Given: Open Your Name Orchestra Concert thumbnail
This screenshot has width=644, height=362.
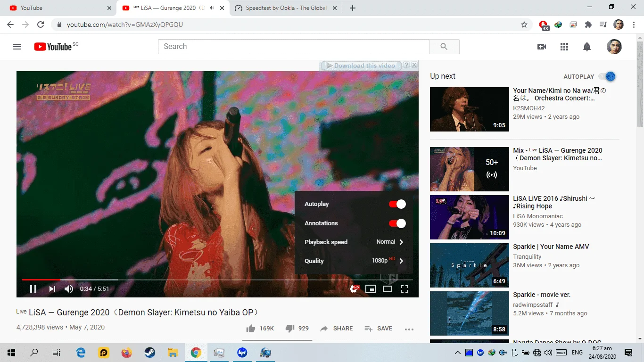Looking at the screenshot, I should pos(470,109).
